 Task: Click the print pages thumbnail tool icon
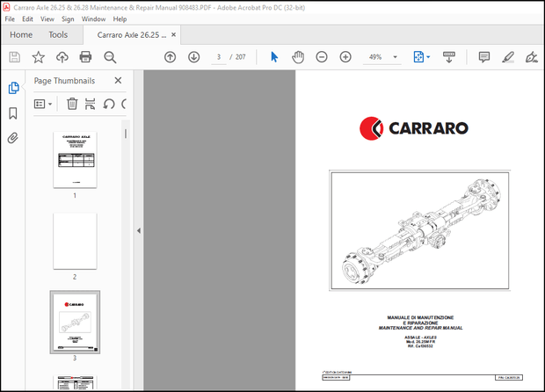[90, 104]
